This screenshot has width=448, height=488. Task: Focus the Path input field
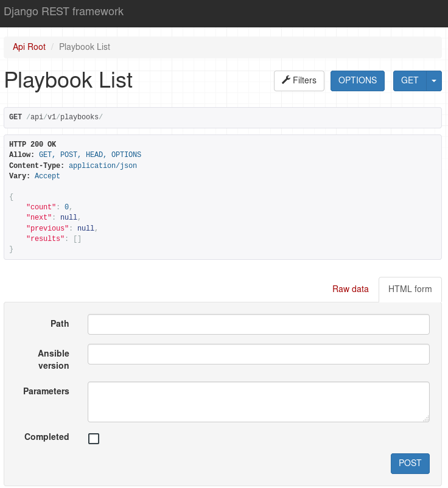259,324
